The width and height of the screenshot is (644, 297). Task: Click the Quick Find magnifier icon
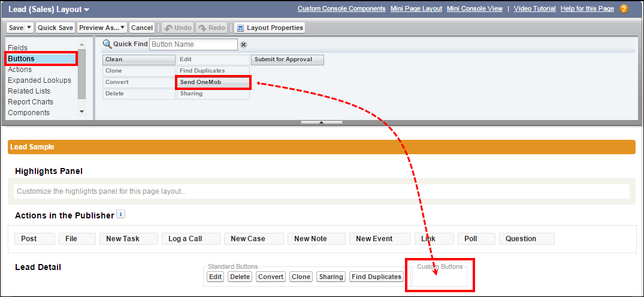coord(107,44)
